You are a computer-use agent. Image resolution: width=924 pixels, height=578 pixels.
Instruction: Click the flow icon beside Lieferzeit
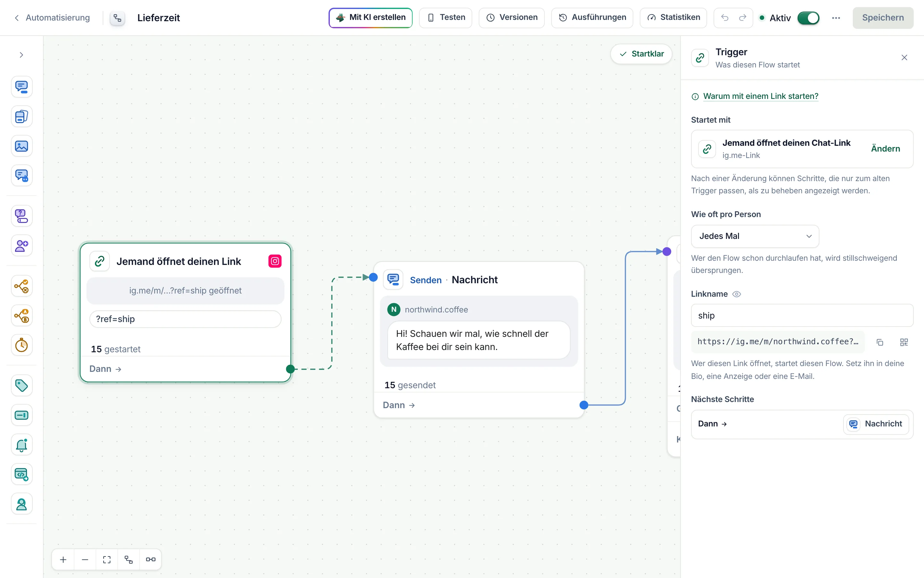pyautogui.click(x=117, y=18)
